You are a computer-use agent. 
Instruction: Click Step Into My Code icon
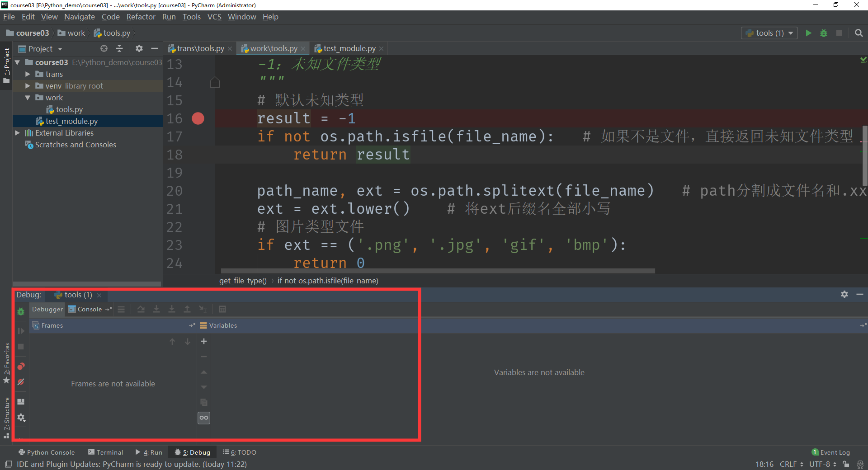(x=172, y=310)
